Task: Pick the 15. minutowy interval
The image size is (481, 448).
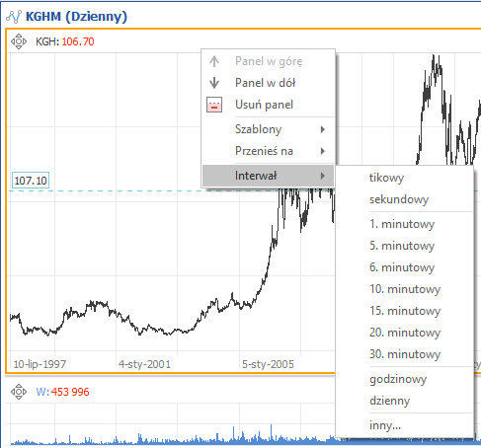Action: tap(405, 311)
